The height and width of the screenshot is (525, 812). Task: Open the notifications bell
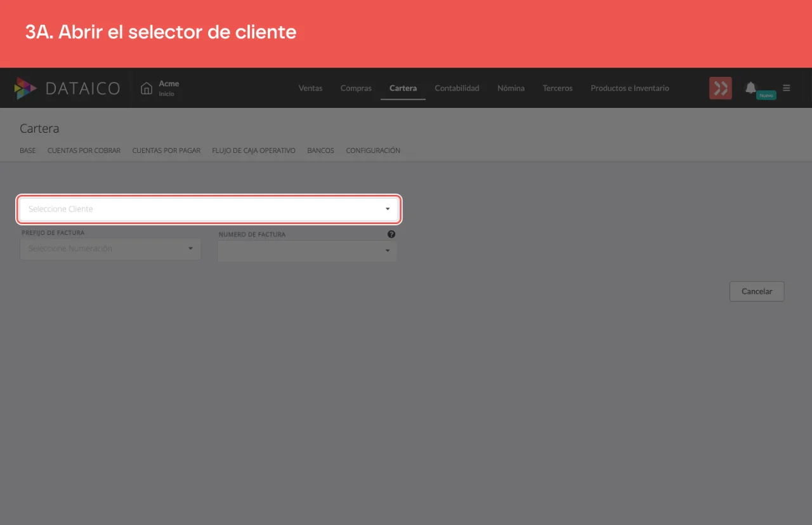coord(750,88)
